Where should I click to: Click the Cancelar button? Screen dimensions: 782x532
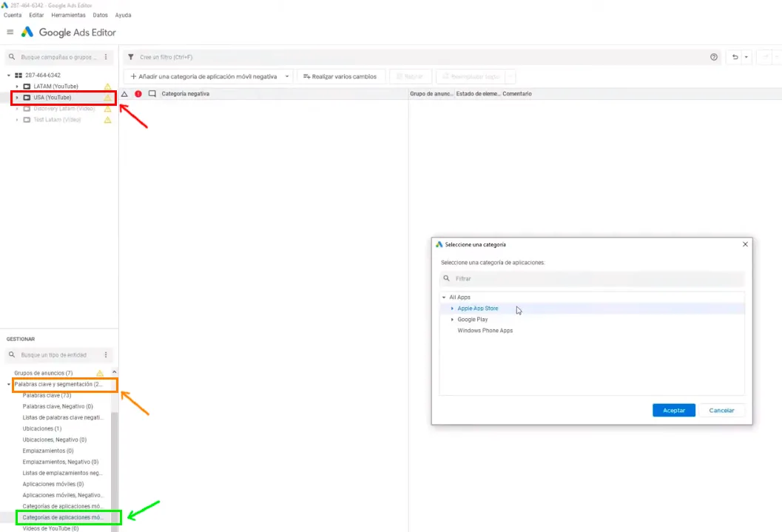(721, 411)
